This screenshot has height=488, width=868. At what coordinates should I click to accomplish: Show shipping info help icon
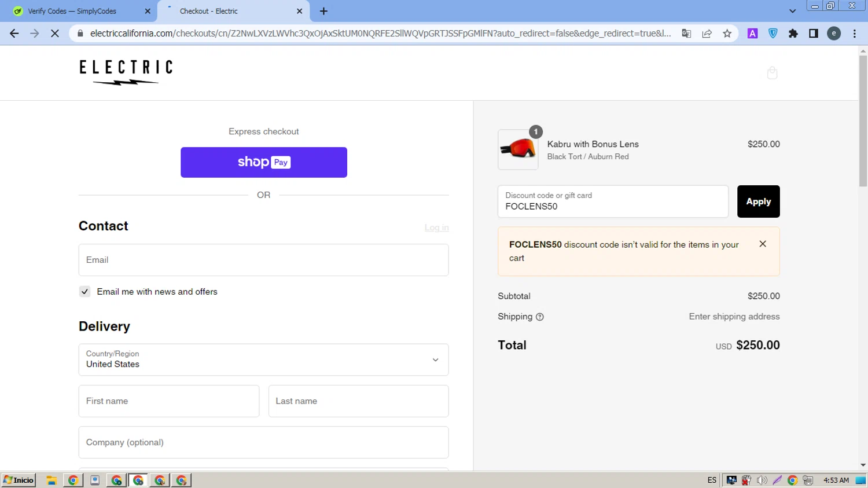[540, 317]
